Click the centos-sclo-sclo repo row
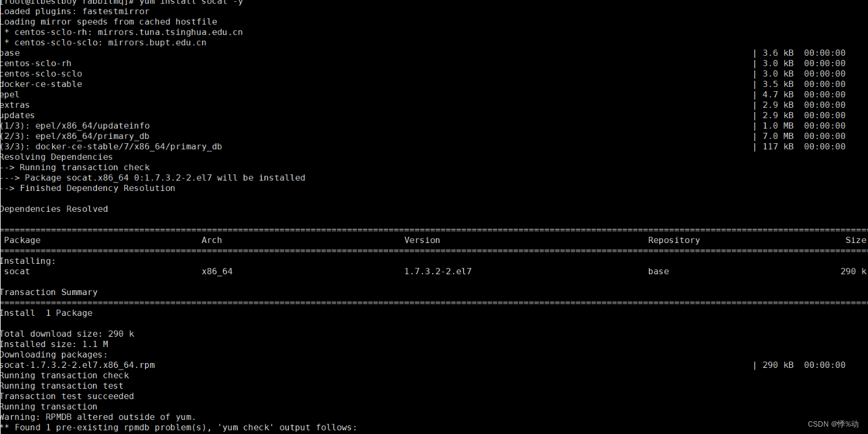 click(422, 73)
